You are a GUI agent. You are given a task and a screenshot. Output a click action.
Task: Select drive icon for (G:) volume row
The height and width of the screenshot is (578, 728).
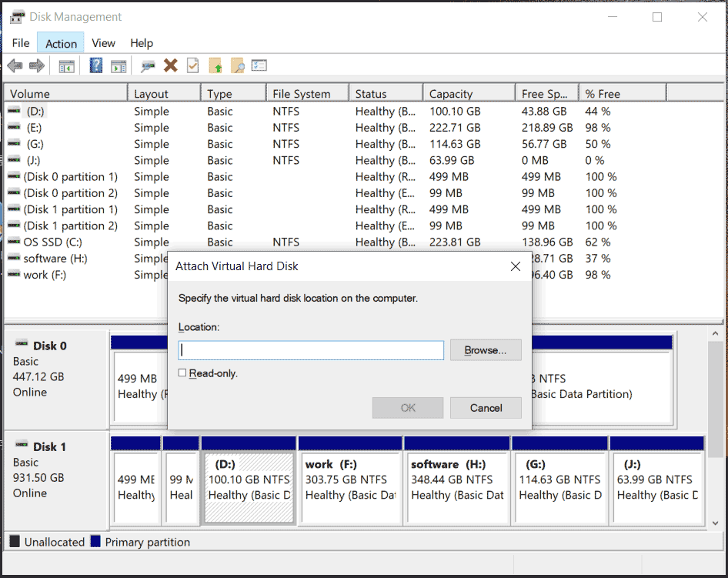[14, 143]
